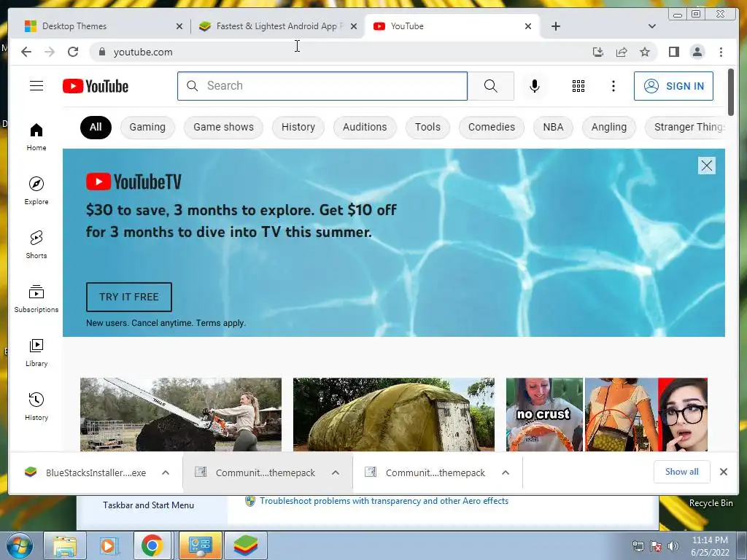The height and width of the screenshot is (560, 747).
Task: Expand BlueStacksInstaller download options chevron
Action: [x=166, y=472]
